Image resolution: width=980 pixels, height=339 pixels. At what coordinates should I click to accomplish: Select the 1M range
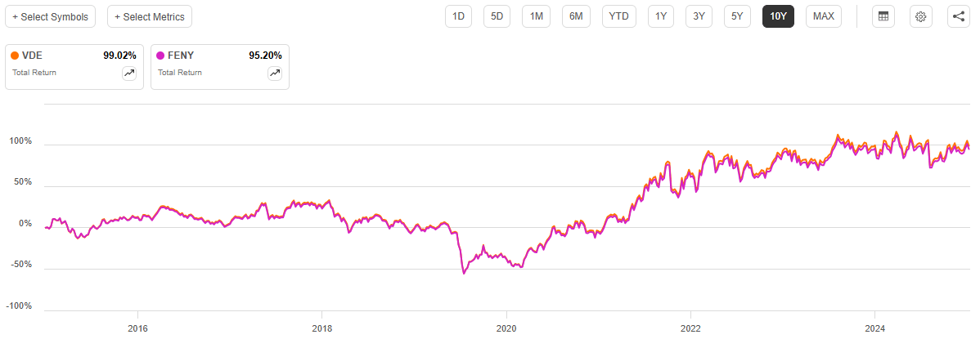click(536, 16)
